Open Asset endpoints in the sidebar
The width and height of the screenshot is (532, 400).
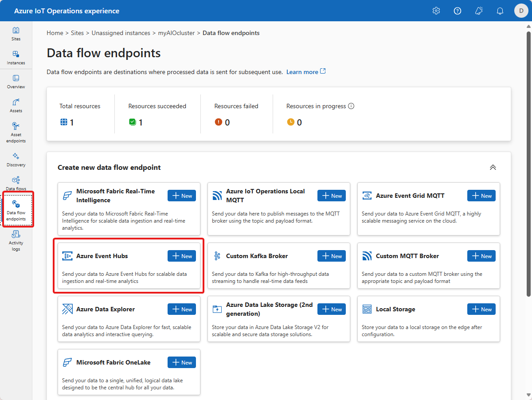point(16,133)
